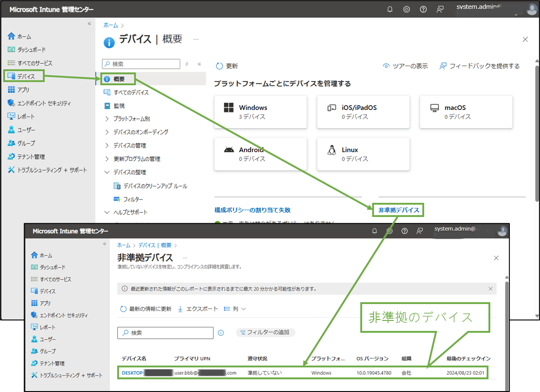Viewport: 540px width, 392px height.
Task: Click 最新の情報に更新 in front window
Action: [x=145, y=309]
